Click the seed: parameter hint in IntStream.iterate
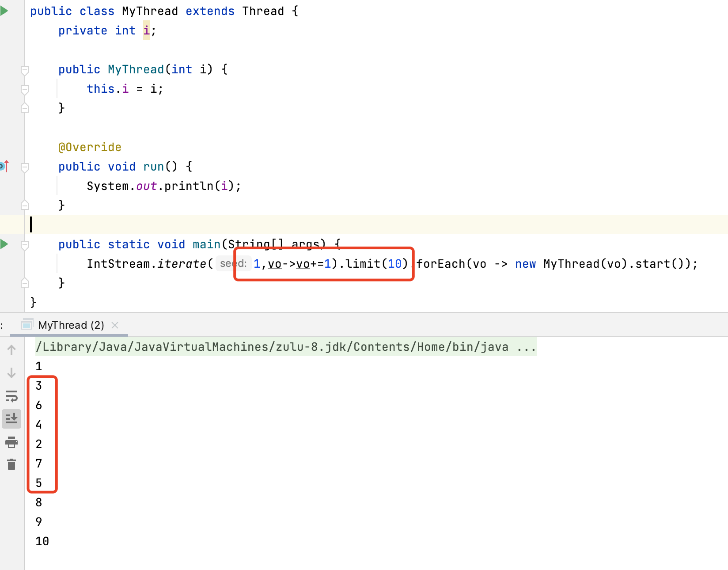 point(232,264)
